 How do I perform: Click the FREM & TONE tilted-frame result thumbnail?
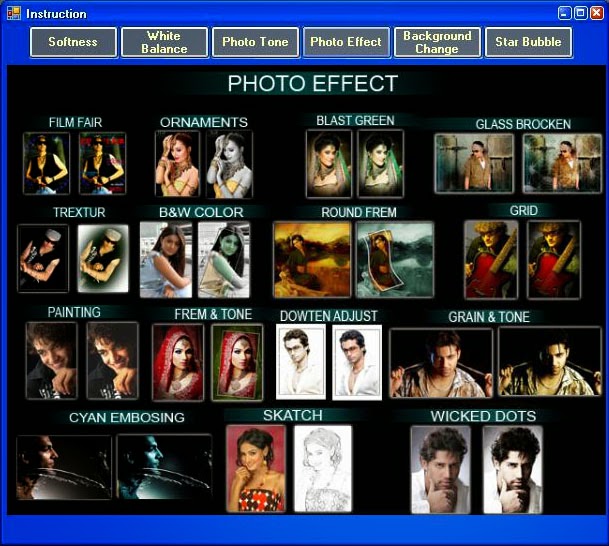pyautogui.click(x=237, y=363)
